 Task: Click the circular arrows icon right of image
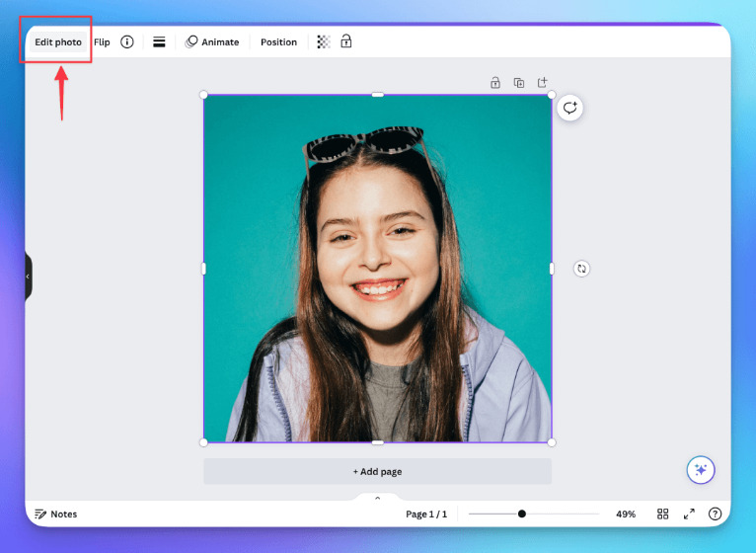[581, 269]
